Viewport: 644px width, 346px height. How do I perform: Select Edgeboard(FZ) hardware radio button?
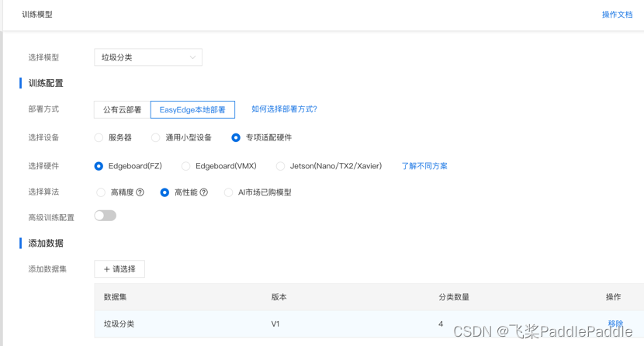pos(99,166)
